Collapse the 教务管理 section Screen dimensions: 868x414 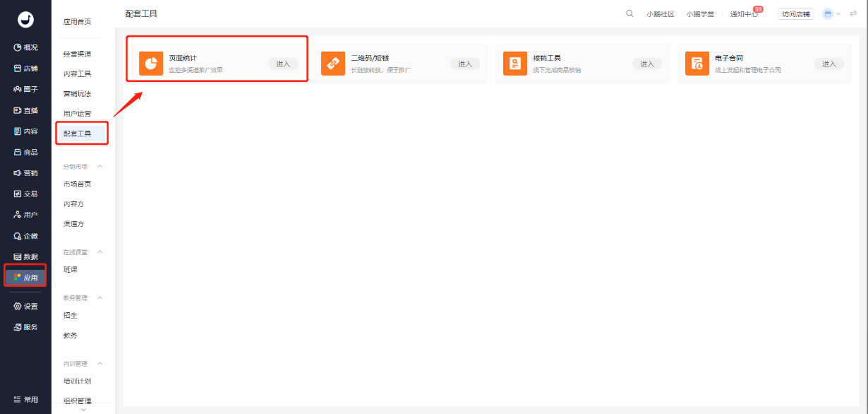click(99, 297)
